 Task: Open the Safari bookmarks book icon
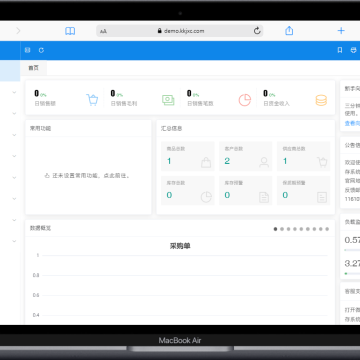click(70, 31)
